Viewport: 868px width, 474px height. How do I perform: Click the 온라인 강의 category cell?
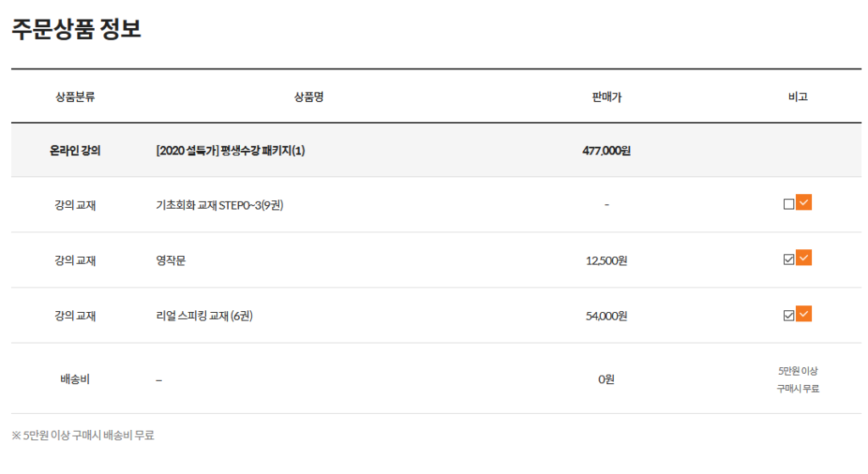tap(75, 151)
